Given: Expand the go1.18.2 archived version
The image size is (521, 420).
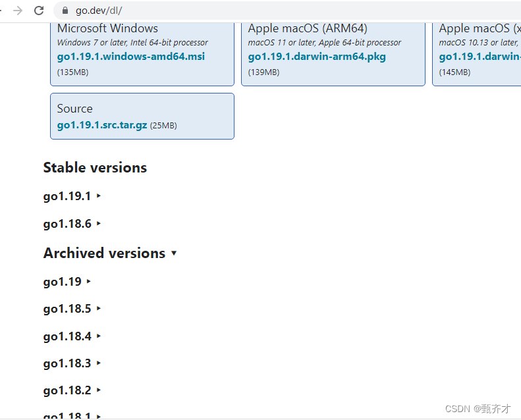Looking at the screenshot, I should (x=72, y=390).
